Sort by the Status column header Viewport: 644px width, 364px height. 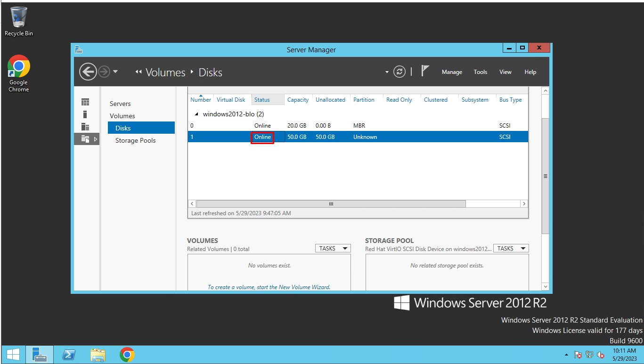pos(268,100)
